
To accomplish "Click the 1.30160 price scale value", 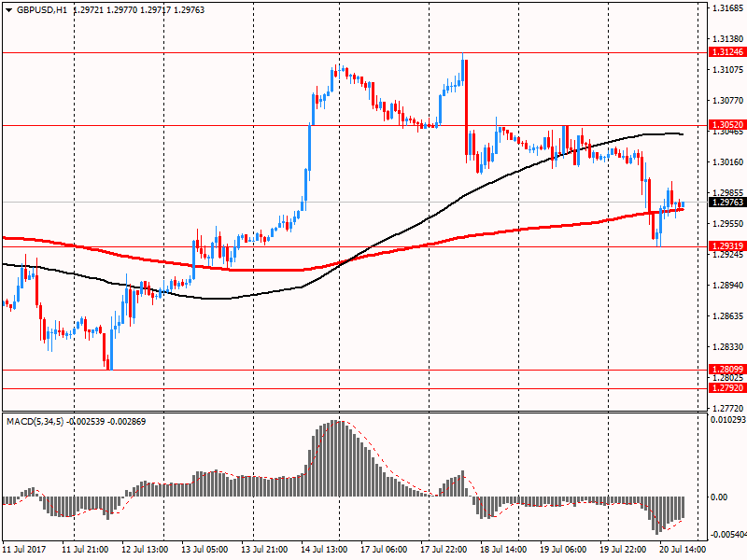I will pos(728,161).
